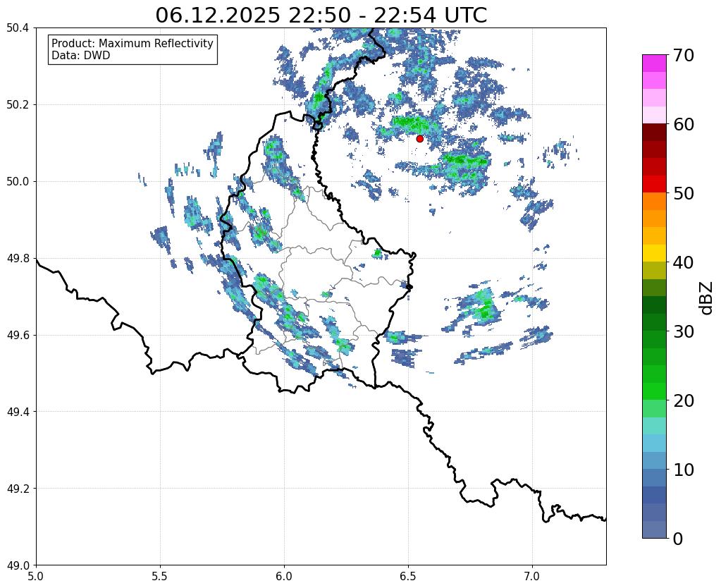Click the 49.0 latitude axis label

[18, 565]
